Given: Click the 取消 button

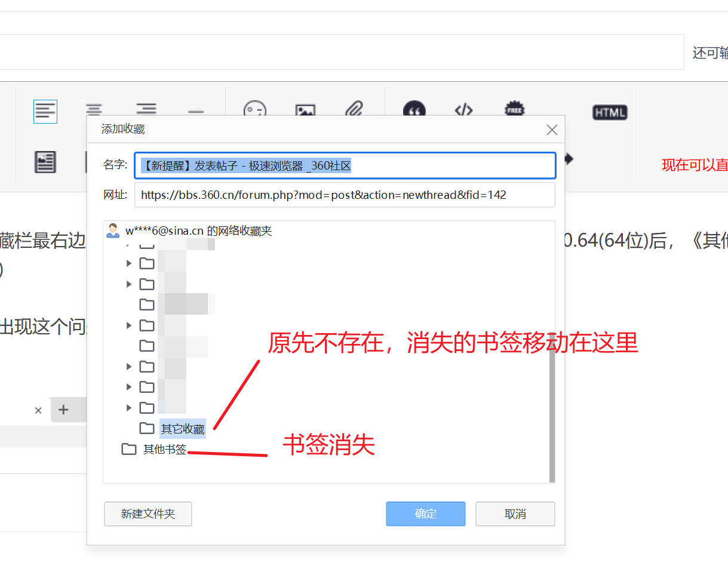Looking at the screenshot, I should pos(515,513).
